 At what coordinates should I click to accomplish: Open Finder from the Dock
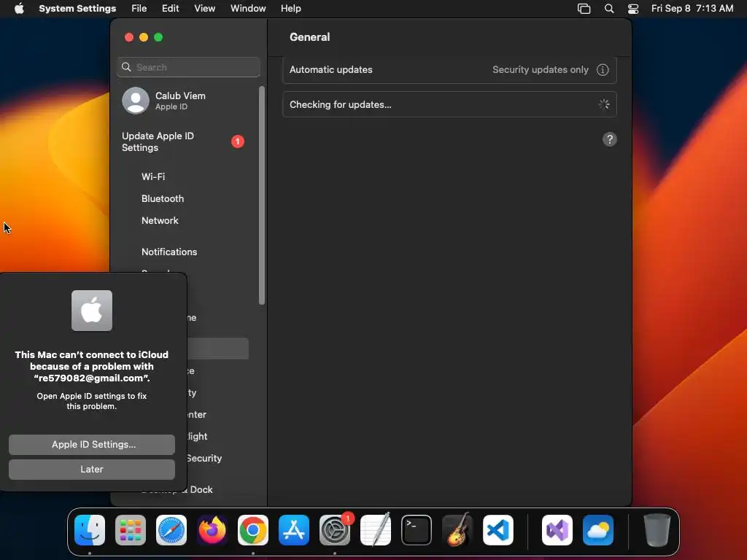tap(90, 530)
